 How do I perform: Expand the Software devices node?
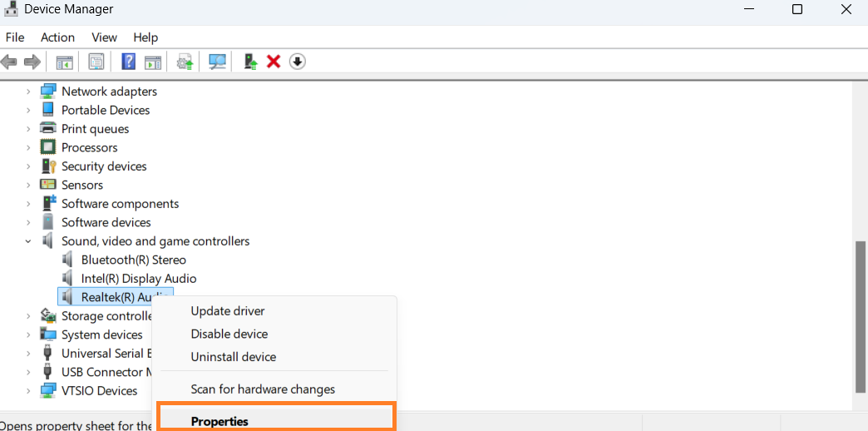pyautogui.click(x=28, y=222)
